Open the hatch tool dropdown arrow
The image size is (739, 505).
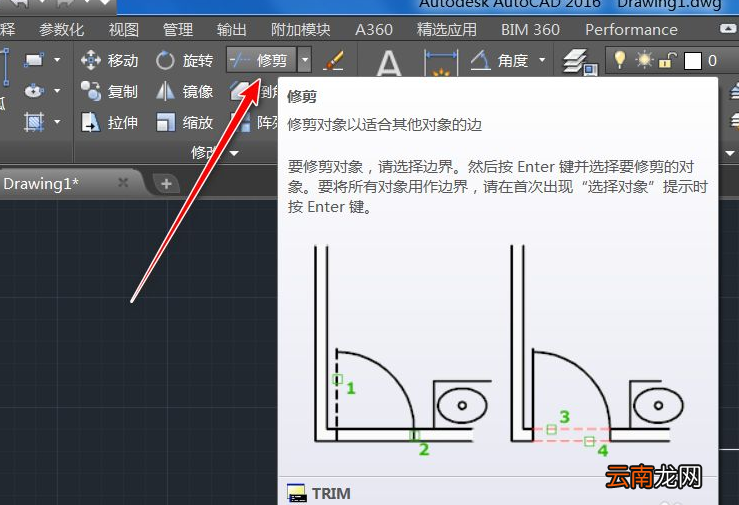pos(57,122)
